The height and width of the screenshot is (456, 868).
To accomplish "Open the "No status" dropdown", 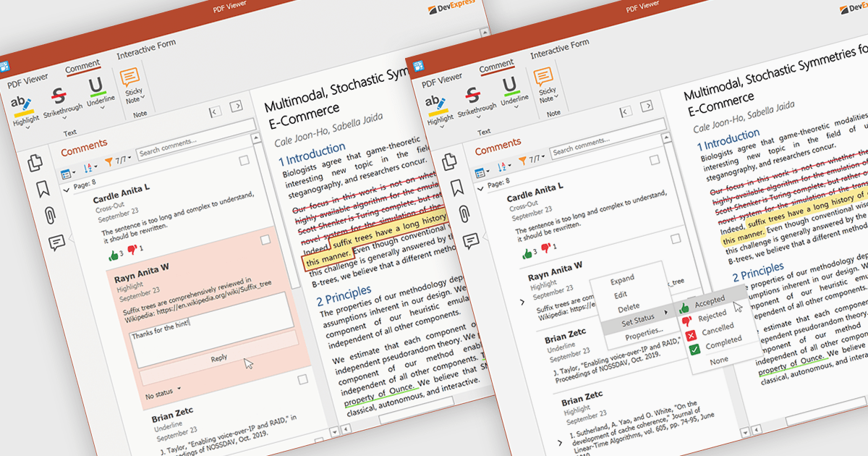I will point(163,395).
